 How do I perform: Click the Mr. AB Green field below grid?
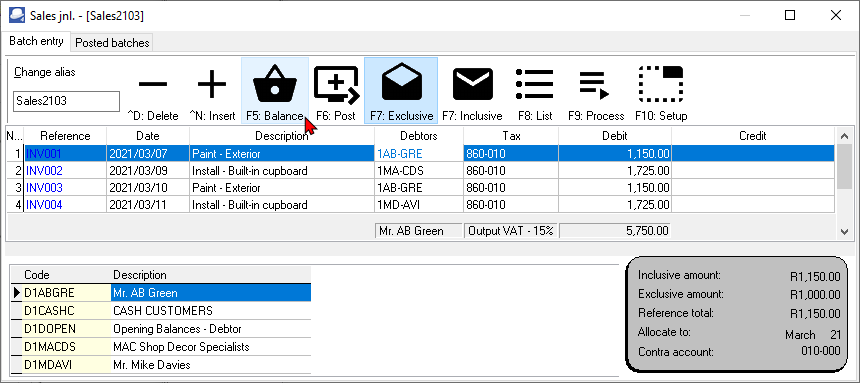pyautogui.click(x=418, y=230)
